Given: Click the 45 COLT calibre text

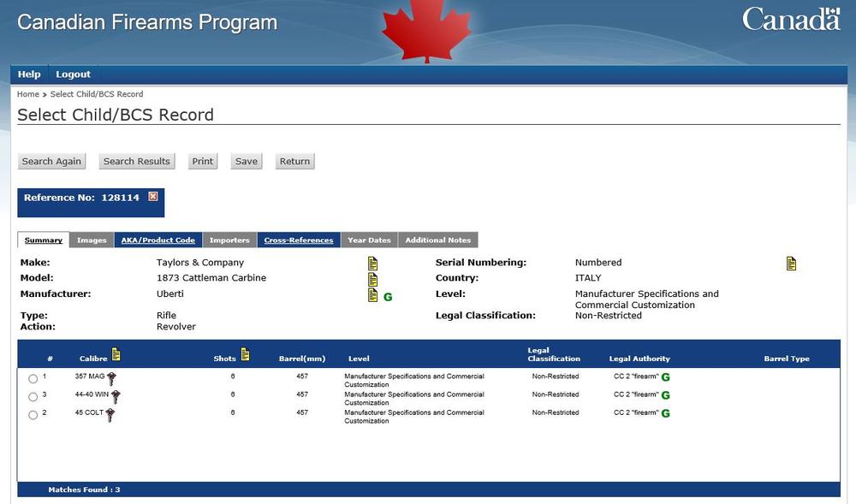Looking at the screenshot, I should coord(89,413).
